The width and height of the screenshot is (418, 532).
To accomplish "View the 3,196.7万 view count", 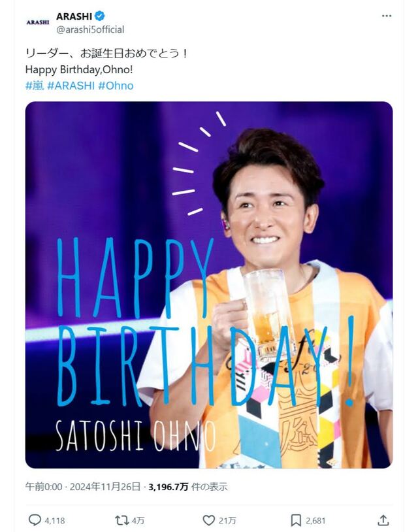I will [x=168, y=487].
